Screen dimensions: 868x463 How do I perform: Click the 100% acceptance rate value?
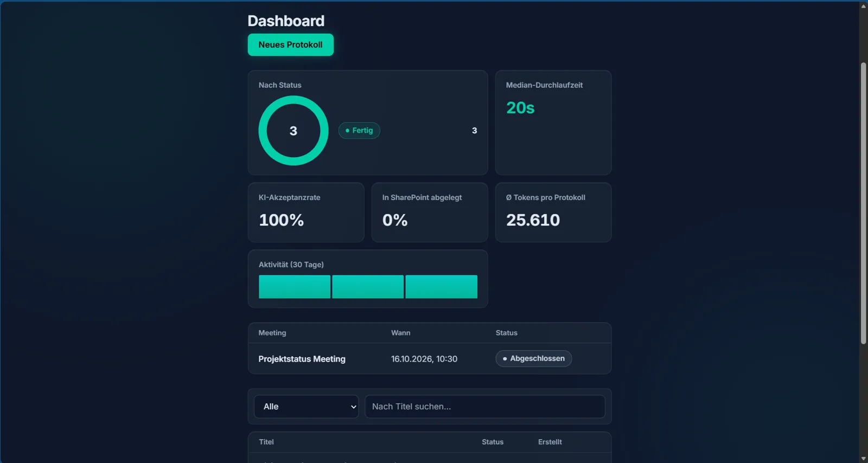click(x=282, y=220)
